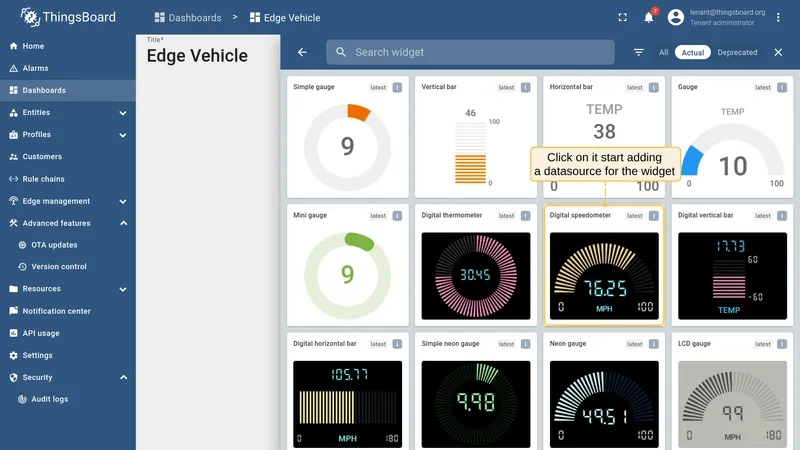Viewport: 800px width, 450px height.
Task: Select the Digital speedometer widget
Action: pyautogui.click(x=604, y=265)
